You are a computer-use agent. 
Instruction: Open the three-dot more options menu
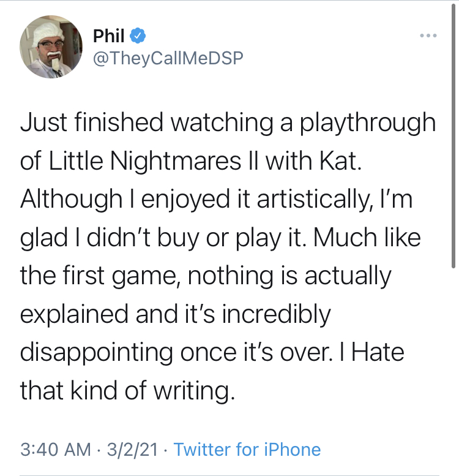(x=428, y=36)
